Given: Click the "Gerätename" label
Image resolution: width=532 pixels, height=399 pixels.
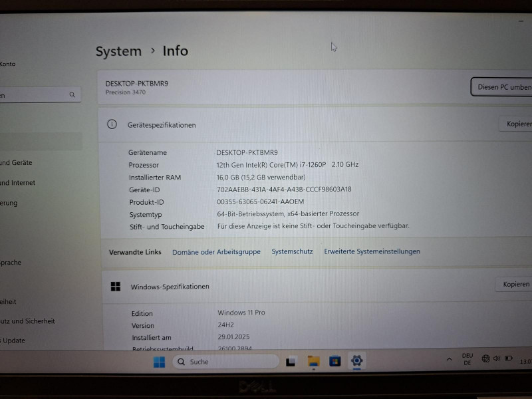Looking at the screenshot, I should pyautogui.click(x=148, y=153).
